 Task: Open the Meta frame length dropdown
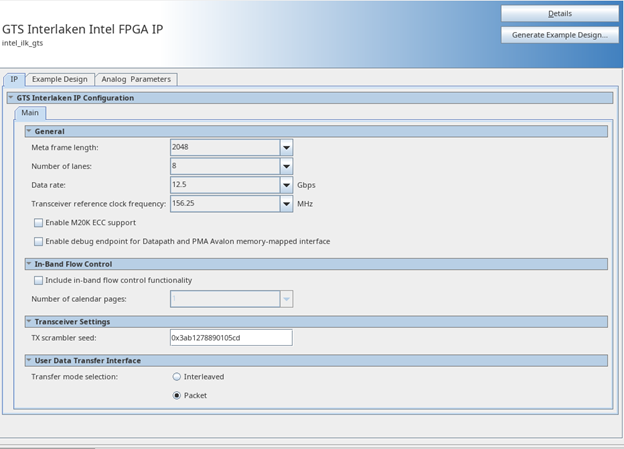[286, 148]
